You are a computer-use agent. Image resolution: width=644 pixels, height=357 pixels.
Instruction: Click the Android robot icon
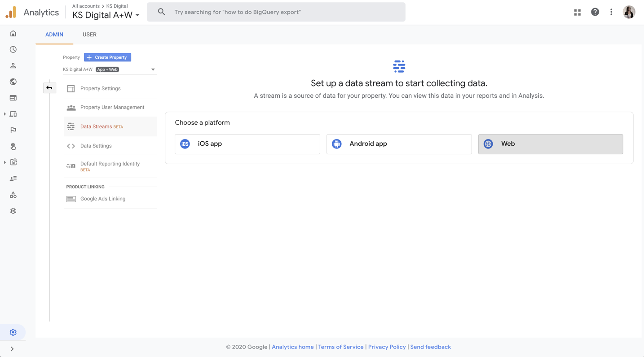tap(337, 144)
